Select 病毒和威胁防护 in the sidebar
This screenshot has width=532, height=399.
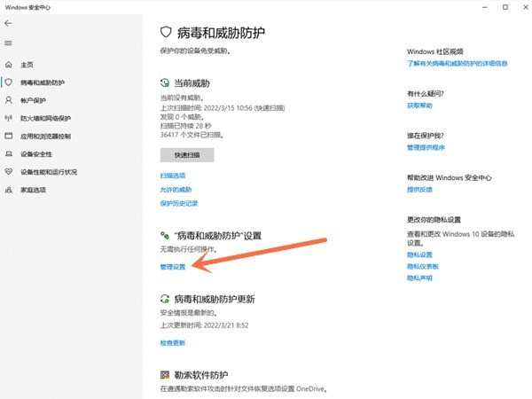point(43,82)
